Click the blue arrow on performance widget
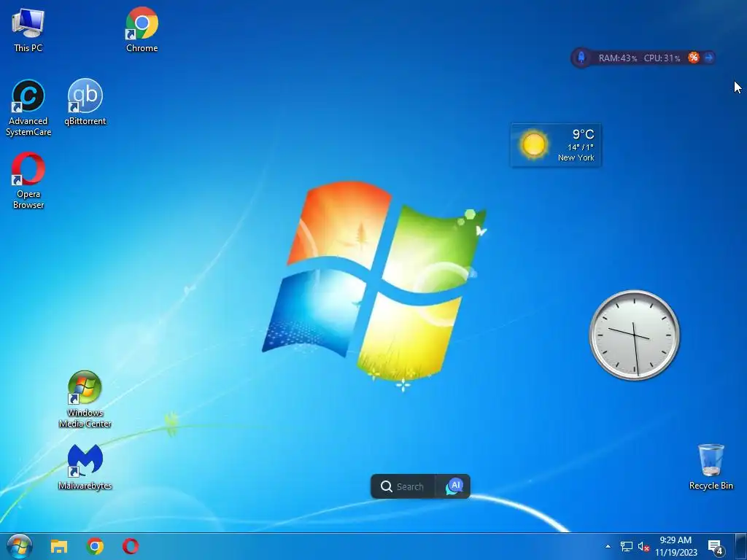The width and height of the screenshot is (747, 560). (x=708, y=58)
